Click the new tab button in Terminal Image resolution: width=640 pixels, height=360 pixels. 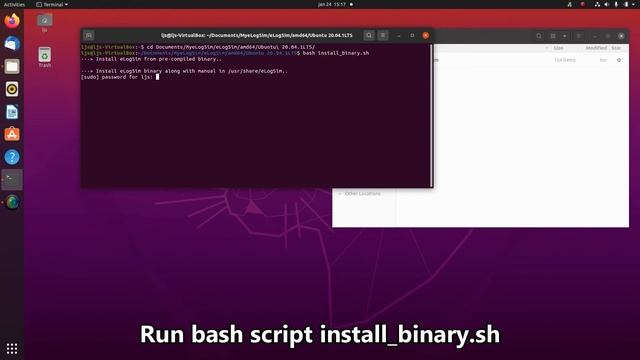89,36
